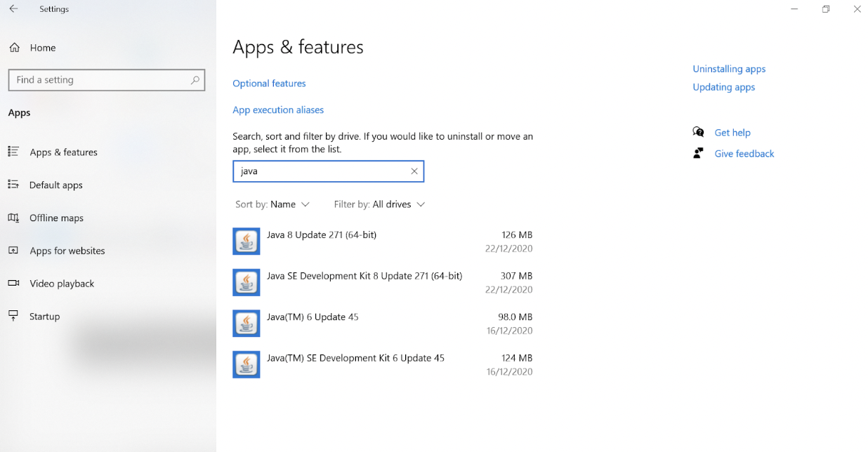Click the Java(TM) 6 Update 45 icon
868x452 pixels.
246,324
